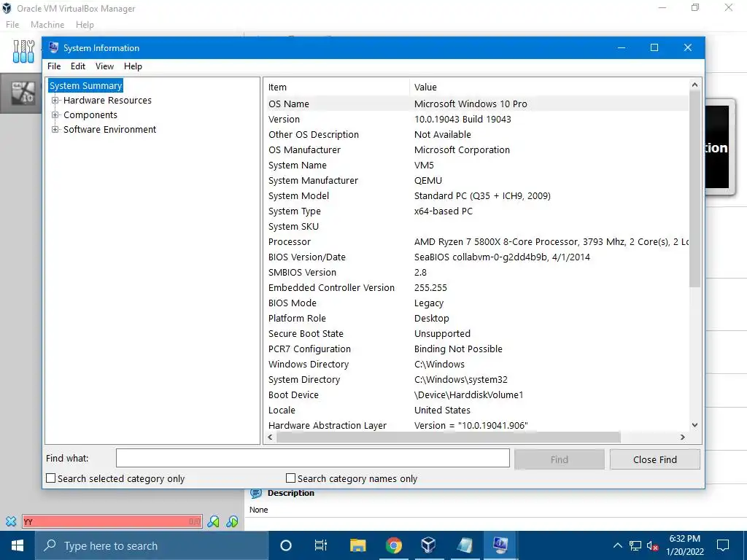The image size is (747, 560).
Task: Click the System Information taskbar icon
Action: click(500, 545)
